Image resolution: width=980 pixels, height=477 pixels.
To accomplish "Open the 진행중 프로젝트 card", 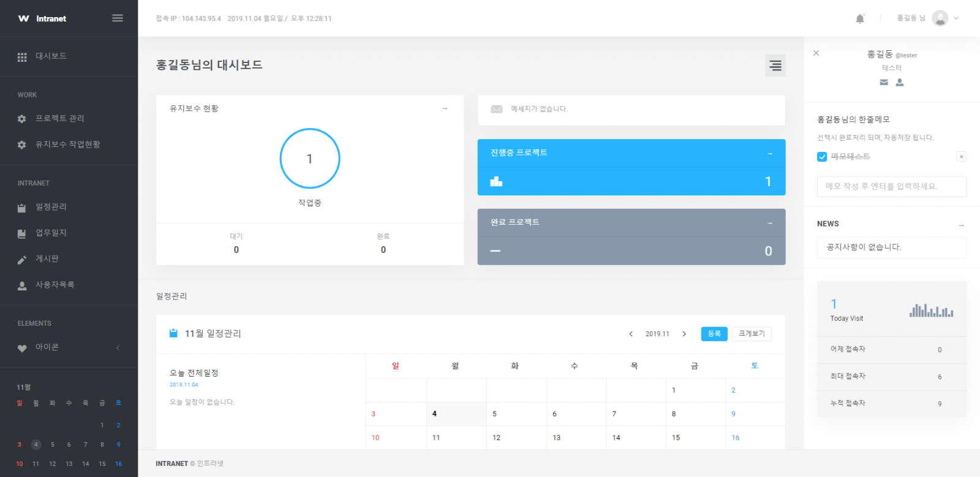I will click(x=631, y=167).
